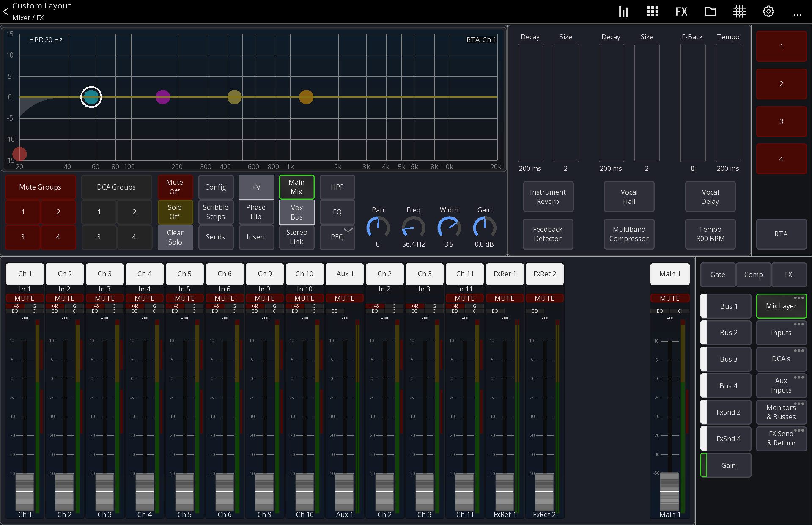Image resolution: width=812 pixels, height=525 pixels.
Task: Click the RTA button
Action: click(x=781, y=234)
